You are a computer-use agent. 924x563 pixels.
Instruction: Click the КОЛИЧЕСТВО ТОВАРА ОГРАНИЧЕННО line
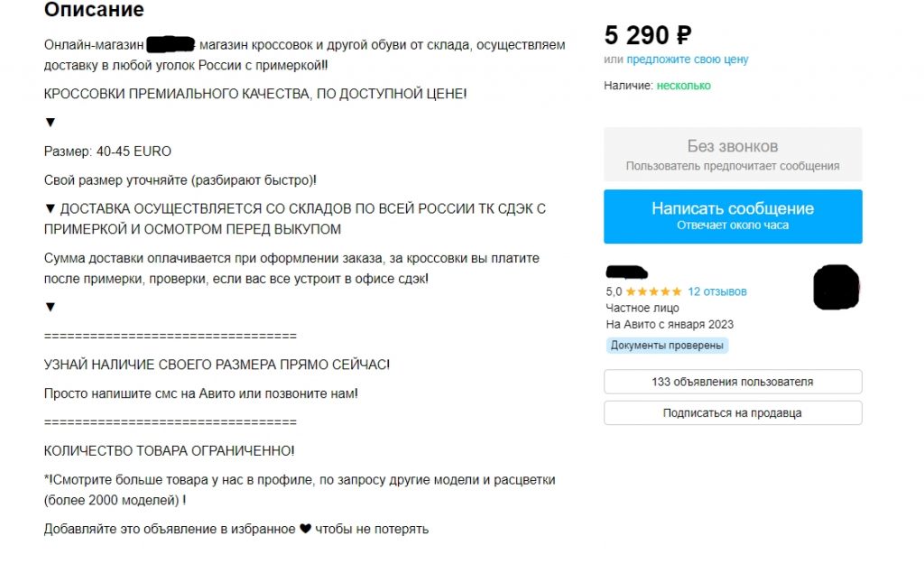[170, 450]
